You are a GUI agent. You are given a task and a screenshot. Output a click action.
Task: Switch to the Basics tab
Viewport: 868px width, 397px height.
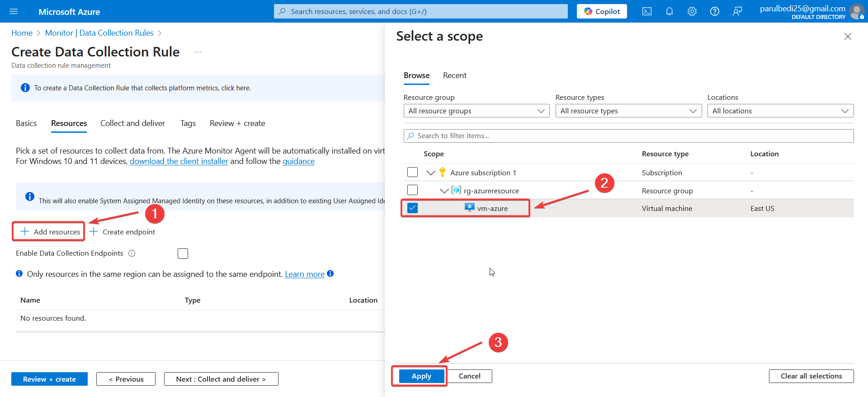click(26, 123)
